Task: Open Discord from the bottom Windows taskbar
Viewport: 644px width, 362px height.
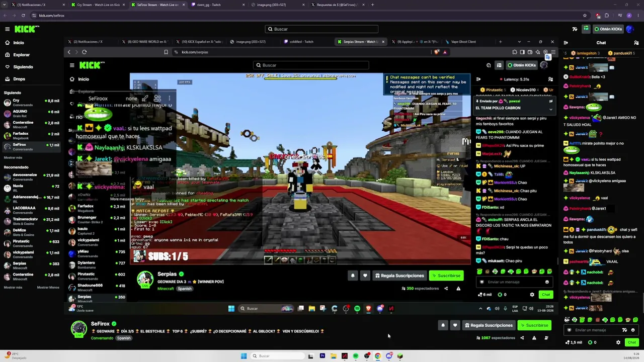Action: 389,356
